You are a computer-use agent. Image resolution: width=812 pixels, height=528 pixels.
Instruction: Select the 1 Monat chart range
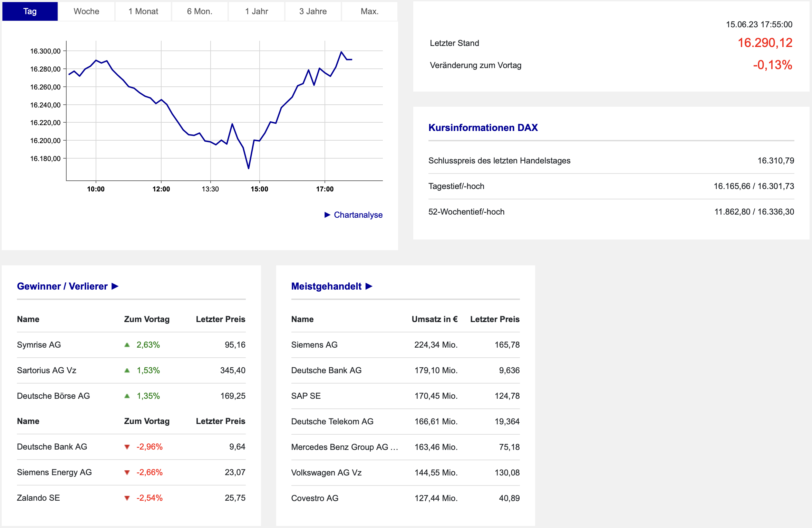(143, 11)
